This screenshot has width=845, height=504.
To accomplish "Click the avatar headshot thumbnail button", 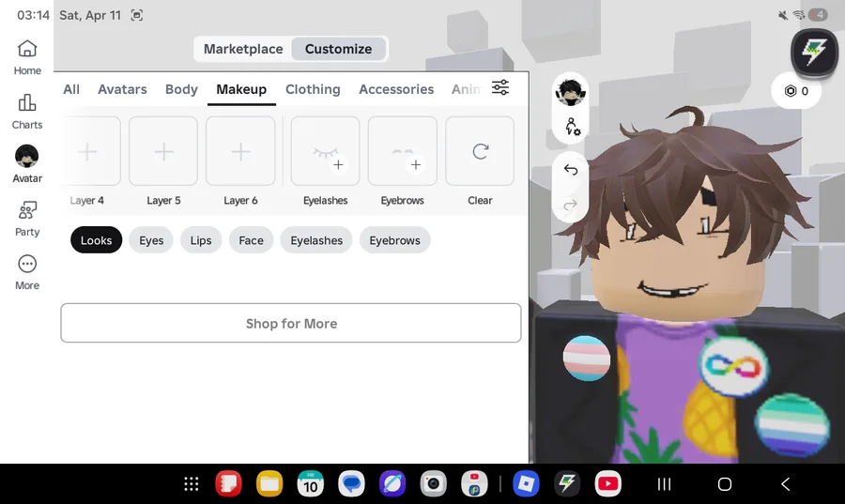I will [x=570, y=92].
